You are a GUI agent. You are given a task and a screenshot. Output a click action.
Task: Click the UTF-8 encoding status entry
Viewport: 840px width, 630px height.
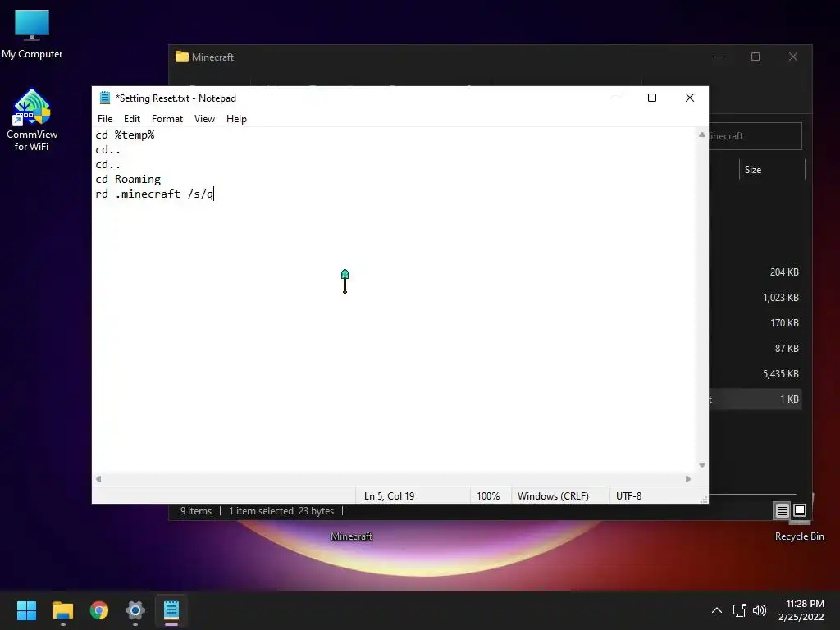[629, 496]
